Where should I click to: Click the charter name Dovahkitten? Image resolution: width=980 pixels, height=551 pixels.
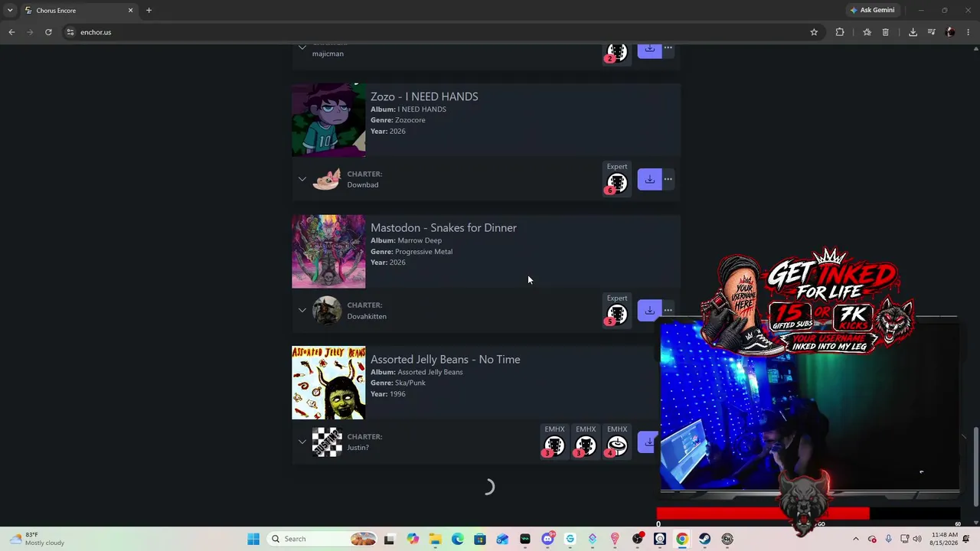pos(367,316)
